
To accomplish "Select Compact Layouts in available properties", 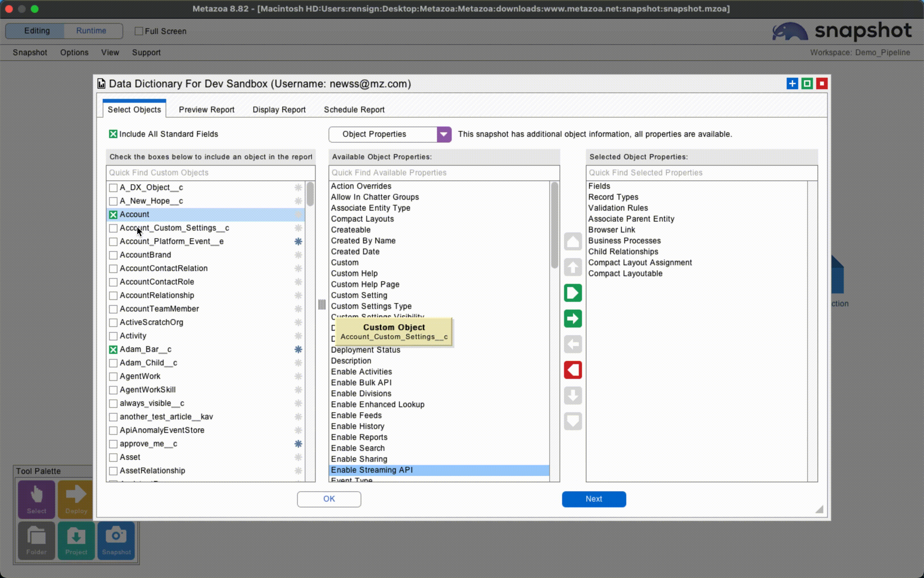I will (x=439, y=219).
